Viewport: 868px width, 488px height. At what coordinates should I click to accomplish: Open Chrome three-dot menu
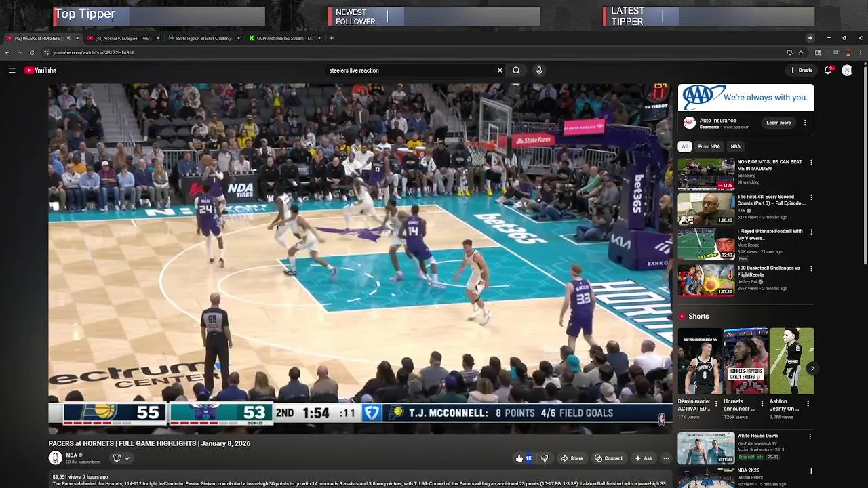[x=860, y=52]
